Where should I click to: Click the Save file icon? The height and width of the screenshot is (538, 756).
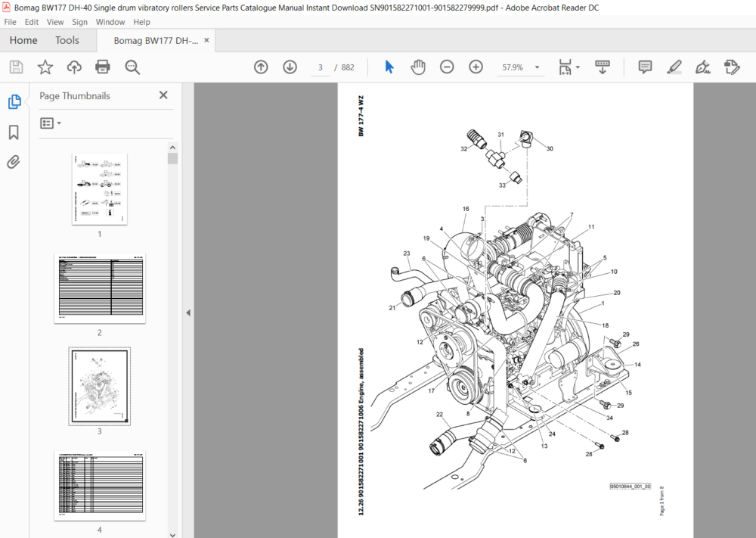coord(17,67)
